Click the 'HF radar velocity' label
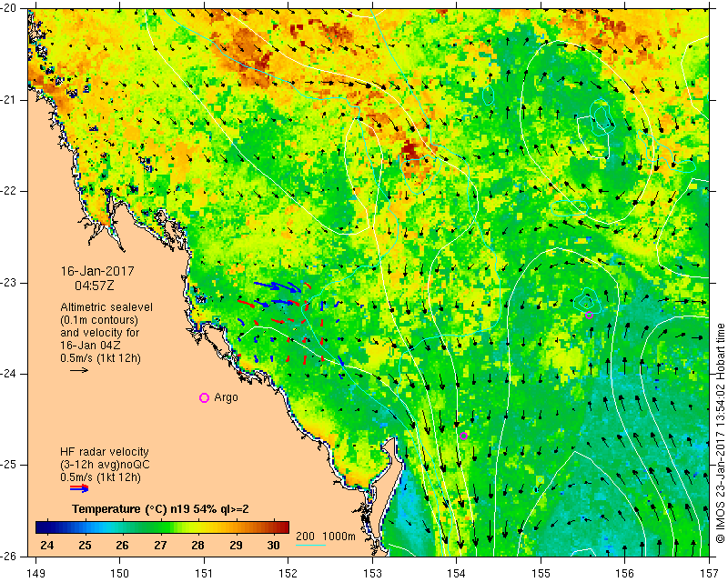Viewport: 728px width, 582px height. [x=105, y=452]
